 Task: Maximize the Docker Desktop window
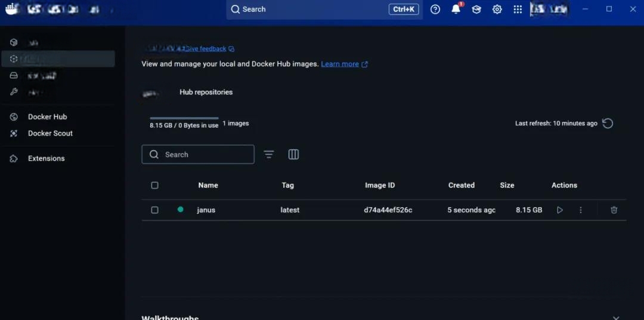coord(609,9)
